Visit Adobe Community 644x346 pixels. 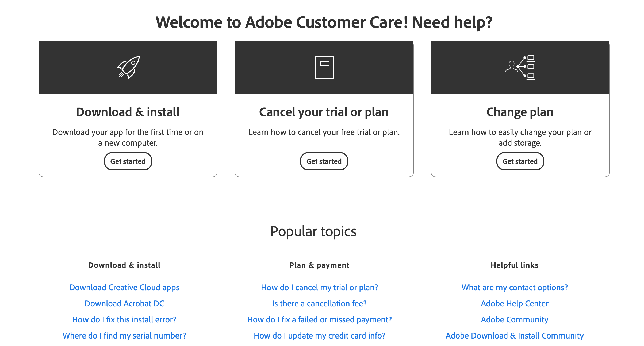[515, 319]
